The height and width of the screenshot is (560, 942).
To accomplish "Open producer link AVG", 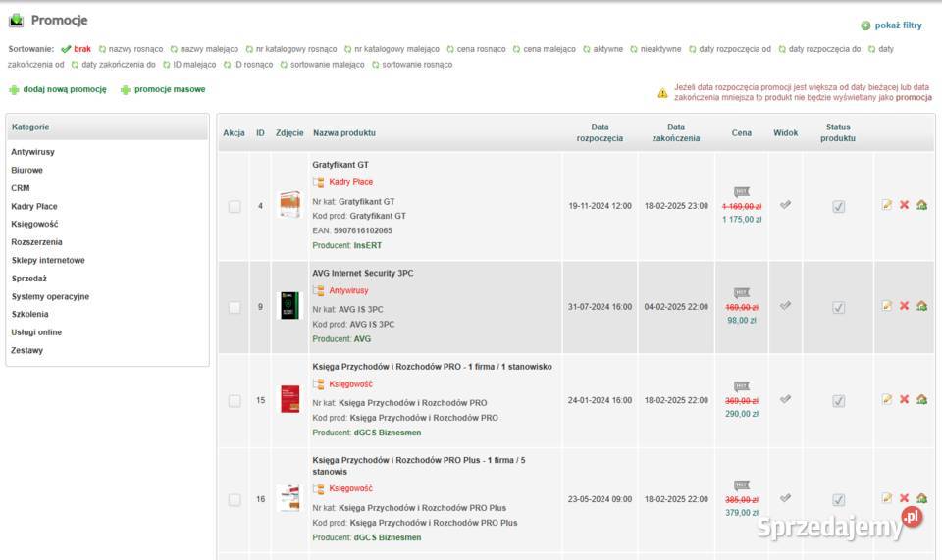I will tap(362, 339).
